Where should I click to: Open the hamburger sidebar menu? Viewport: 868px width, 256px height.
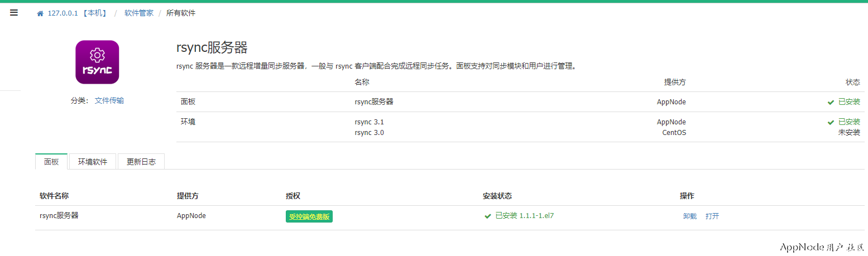coord(14,13)
